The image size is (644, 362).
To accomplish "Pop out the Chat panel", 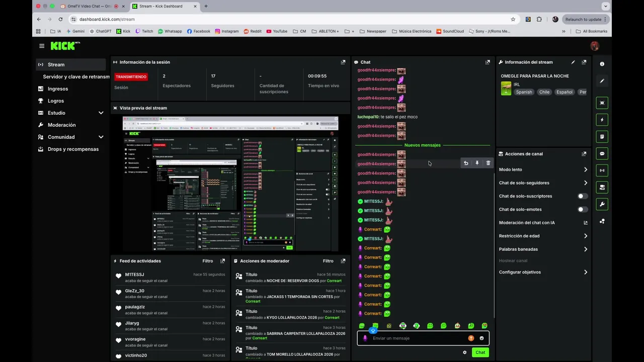I will [488, 62].
